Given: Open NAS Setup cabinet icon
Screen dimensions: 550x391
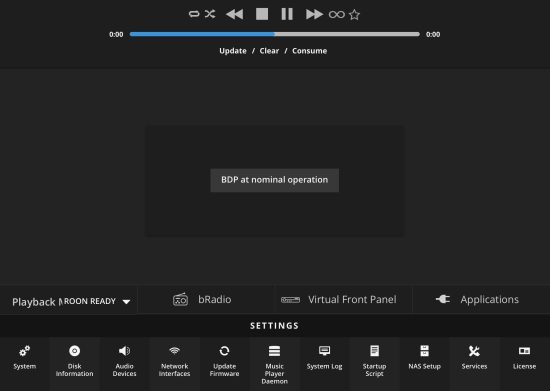Looking at the screenshot, I should pos(424,351).
